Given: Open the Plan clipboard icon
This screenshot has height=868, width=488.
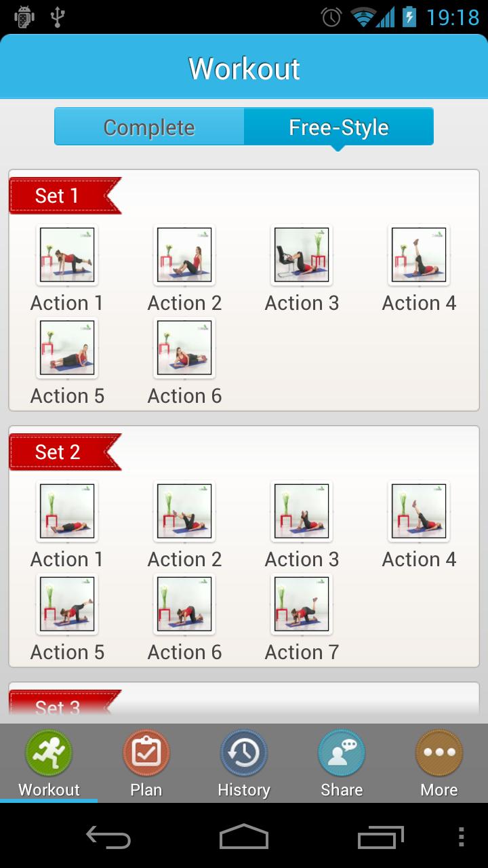Looking at the screenshot, I should [146, 753].
